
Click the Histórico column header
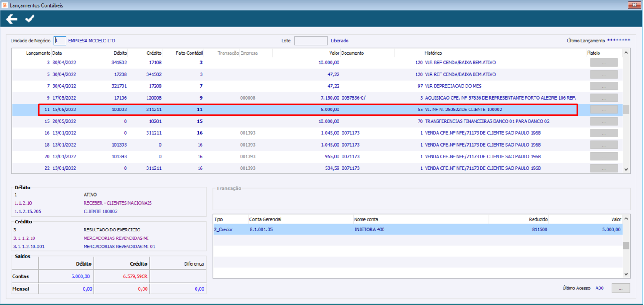[x=433, y=53]
